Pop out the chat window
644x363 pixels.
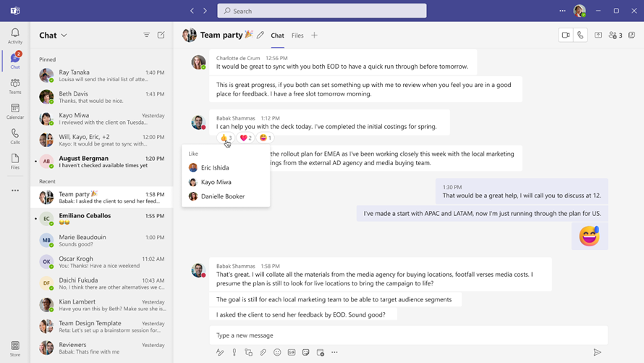[632, 36]
